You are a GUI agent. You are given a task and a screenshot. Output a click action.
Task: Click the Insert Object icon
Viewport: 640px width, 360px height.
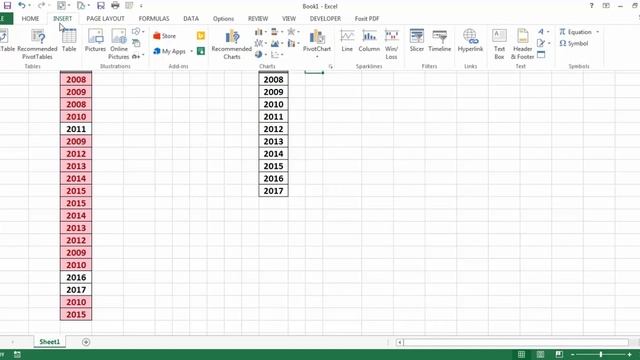click(541, 54)
